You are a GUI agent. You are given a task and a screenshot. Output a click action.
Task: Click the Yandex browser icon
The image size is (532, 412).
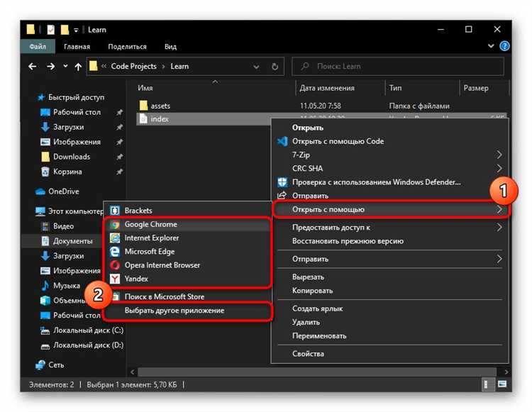pyautogui.click(x=115, y=279)
